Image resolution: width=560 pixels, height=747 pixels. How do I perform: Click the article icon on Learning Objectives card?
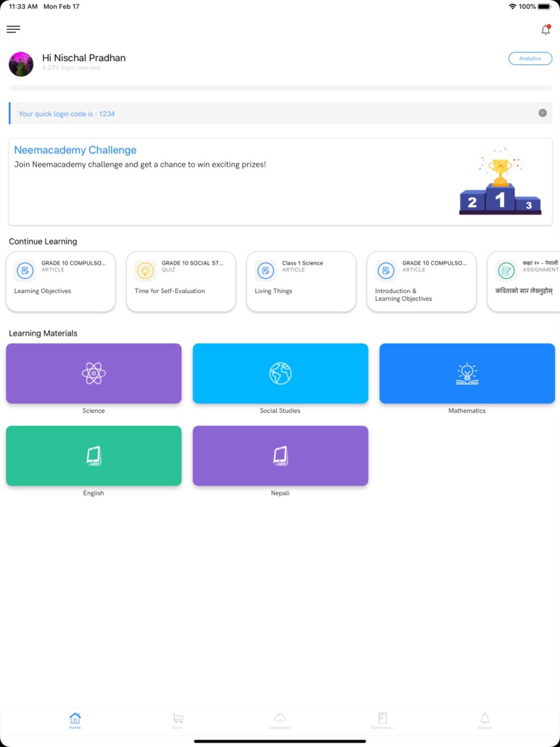point(25,270)
